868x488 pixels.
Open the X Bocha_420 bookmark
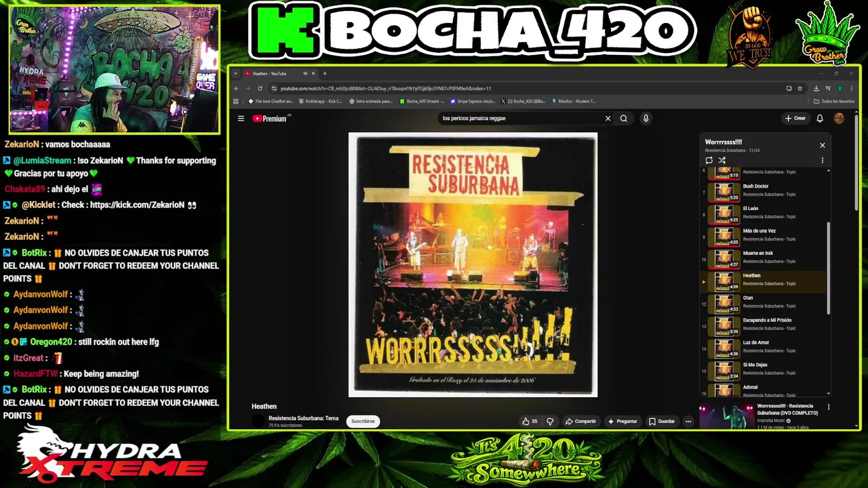click(x=524, y=102)
